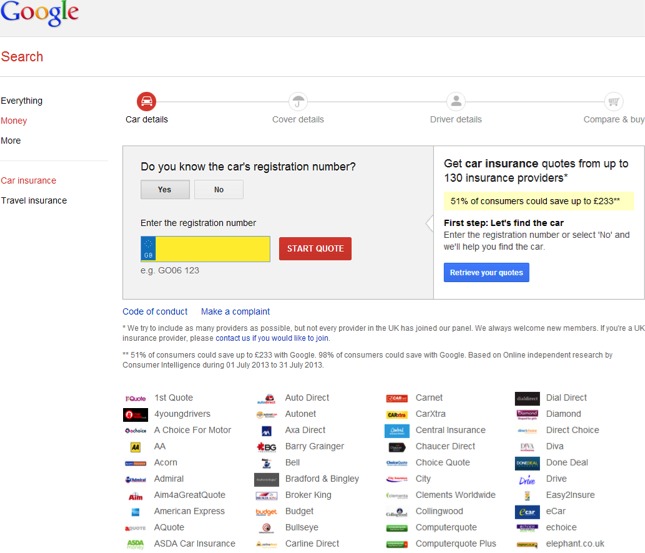Image resolution: width=645 pixels, height=553 pixels.
Task: Click the Computerquote Plus provider name
Action: [x=456, y=544]
